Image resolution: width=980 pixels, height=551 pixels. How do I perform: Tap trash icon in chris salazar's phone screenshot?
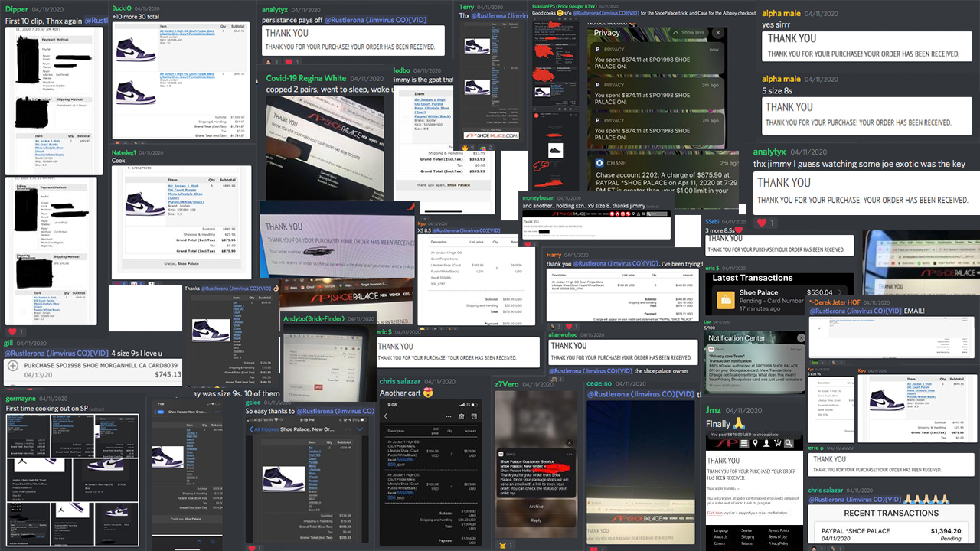pyautogui.click(x=462, y=416)
